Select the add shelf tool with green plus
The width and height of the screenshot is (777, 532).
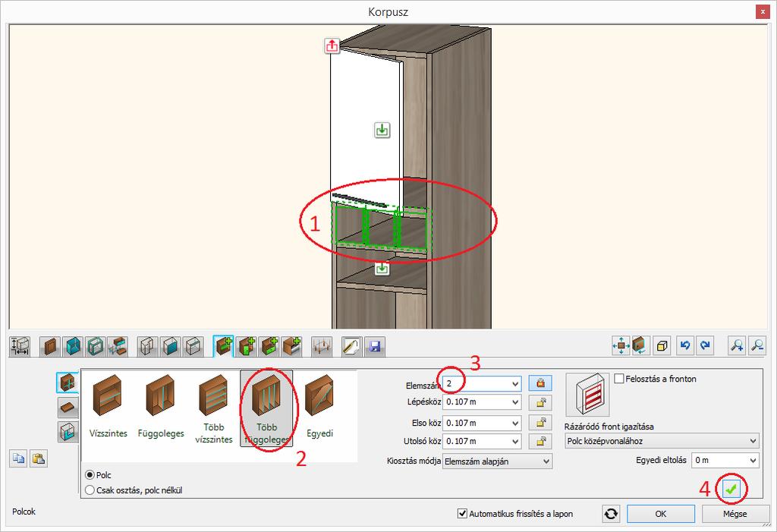pyautogui.click(x=224, y=346)
